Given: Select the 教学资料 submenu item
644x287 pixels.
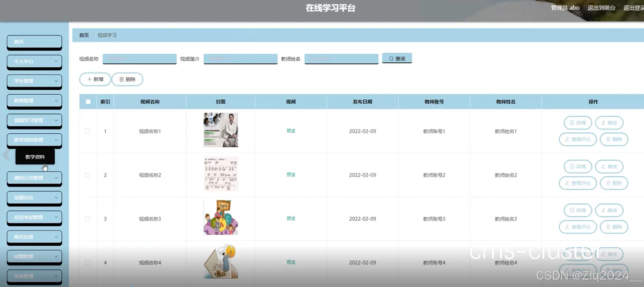Looking at the screenshot, I should pos(35,157).
